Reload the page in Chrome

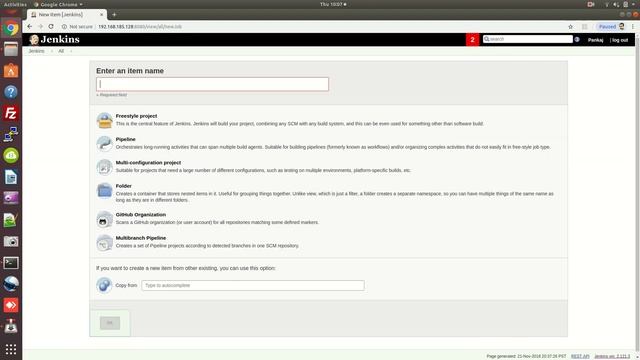click(x=51, y=27)
